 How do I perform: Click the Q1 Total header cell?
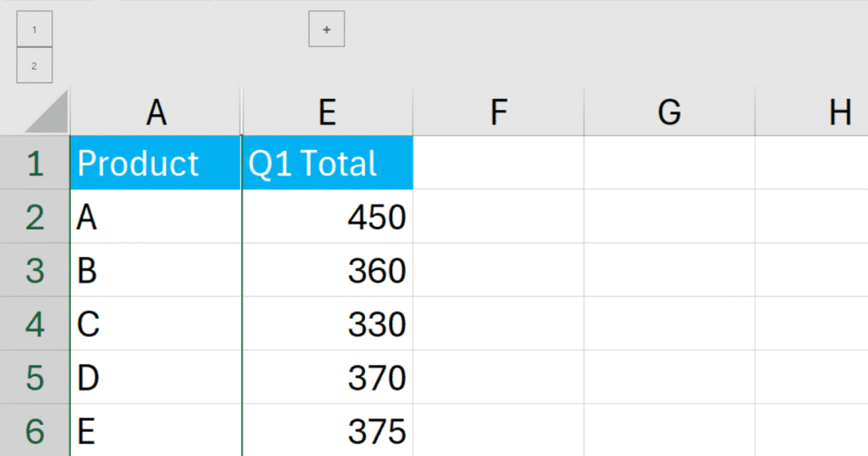pos(327,163)
